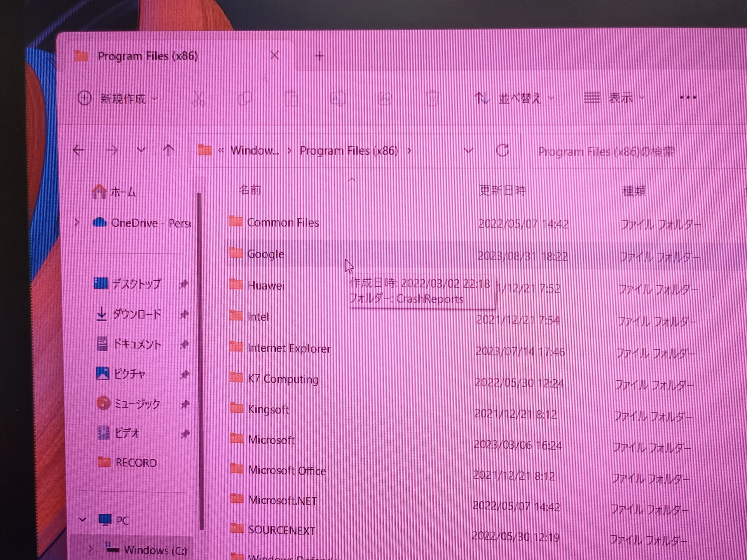Add a new tab with plus button

pos(319,56)
